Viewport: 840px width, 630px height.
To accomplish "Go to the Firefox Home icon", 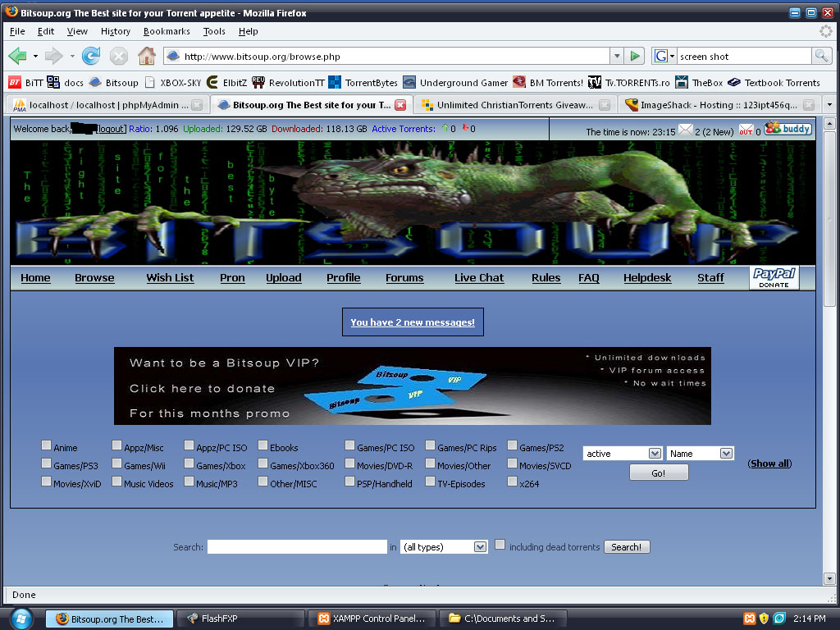I will click(146, 56).
